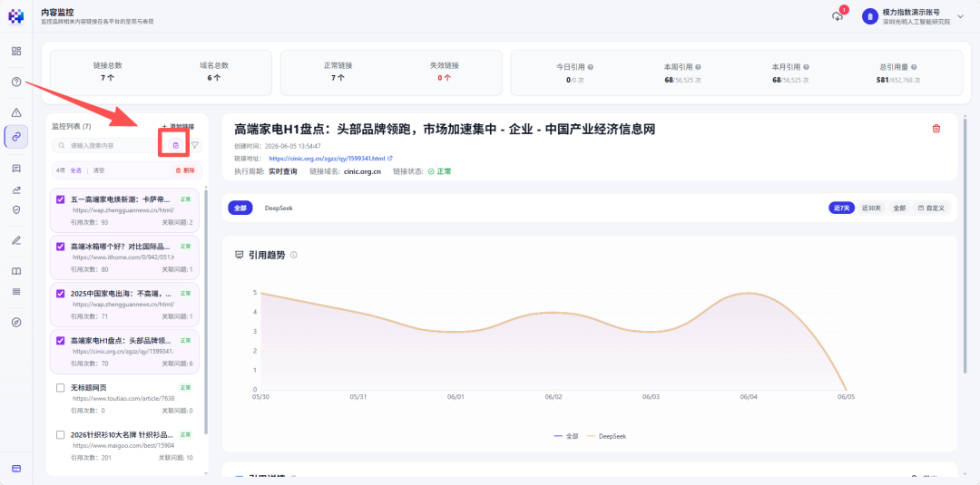Image resolution: width=980 pixels, height=485 pixels.
Task: Open the compass explore icon in sidebar
Action: pos(16,322)
